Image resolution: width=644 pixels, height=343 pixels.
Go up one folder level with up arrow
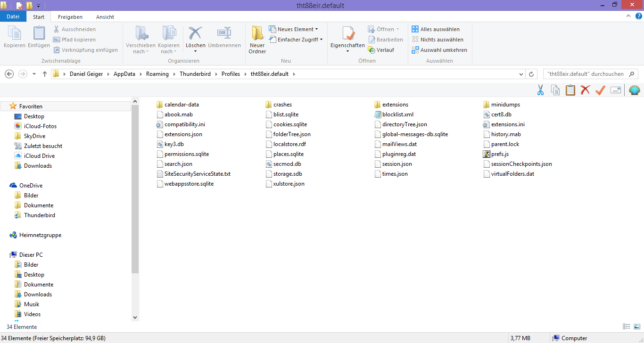tap(45, 74)
